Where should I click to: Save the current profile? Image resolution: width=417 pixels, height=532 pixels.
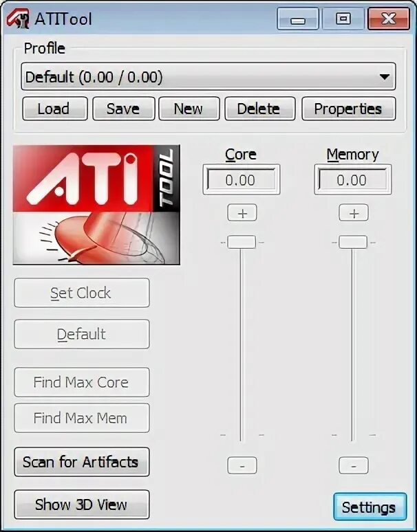(x=122, y=109)
